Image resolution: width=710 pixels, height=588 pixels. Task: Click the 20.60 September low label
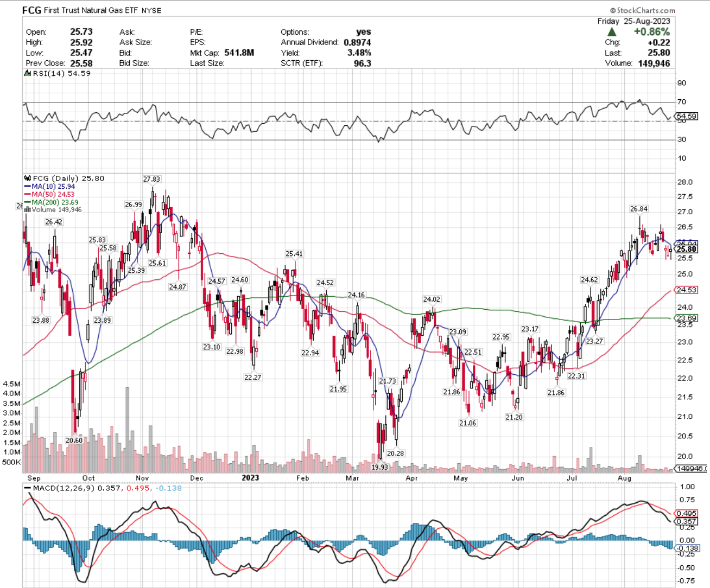click(74, 440)
